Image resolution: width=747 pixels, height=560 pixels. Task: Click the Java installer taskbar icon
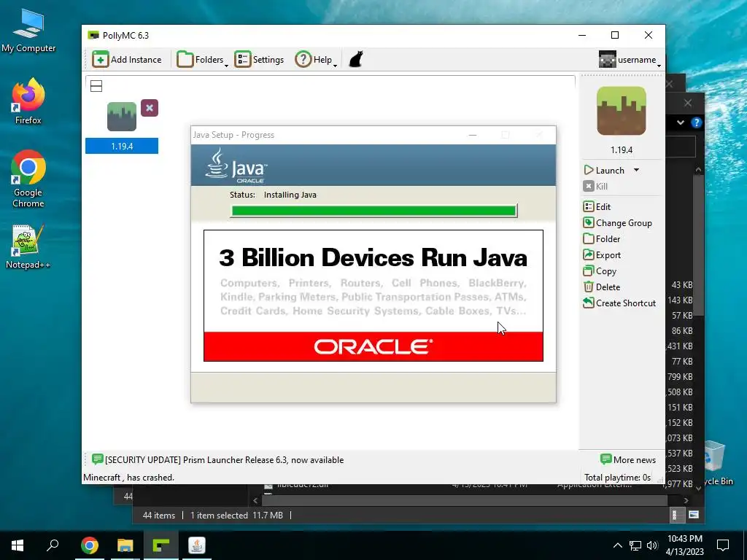click(197, 545)
